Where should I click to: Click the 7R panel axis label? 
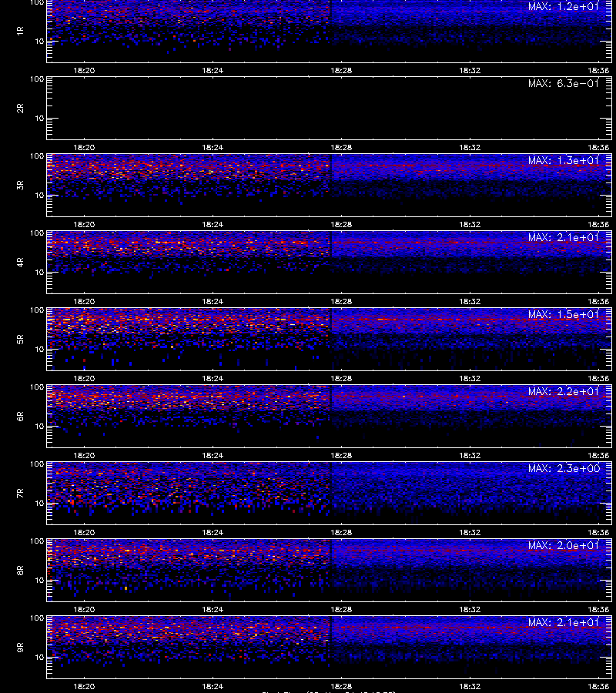20,494
